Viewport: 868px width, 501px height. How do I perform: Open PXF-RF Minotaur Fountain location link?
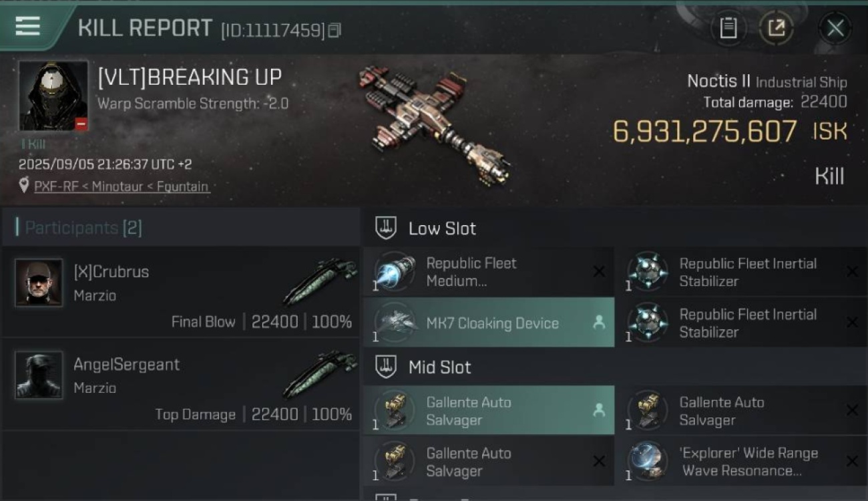(122, 186)
